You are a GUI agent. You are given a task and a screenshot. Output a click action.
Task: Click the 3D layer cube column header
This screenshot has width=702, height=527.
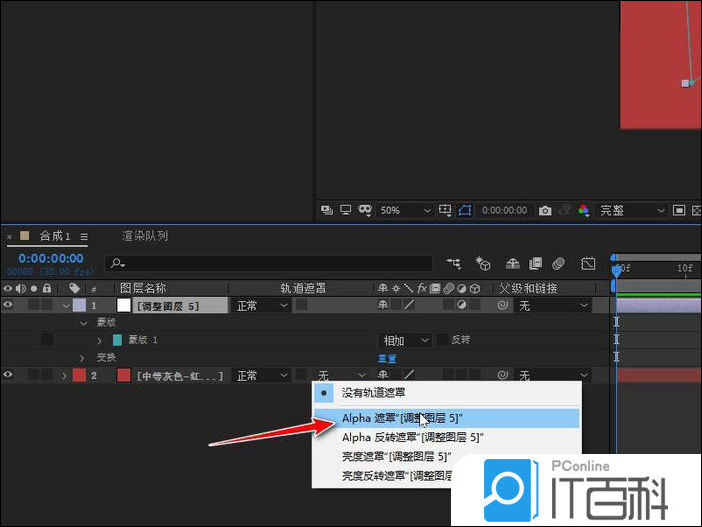475,289
